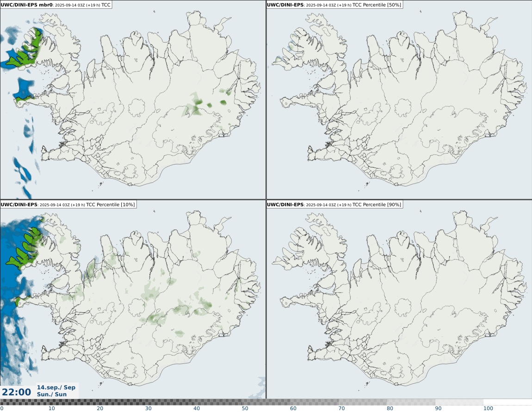Viewport: 532px width, 412px height.
Task: Click the 'UWC/DINI-EPS mbr0' TCC panel title
Action: pyautogui.click(x=56, y=5)
